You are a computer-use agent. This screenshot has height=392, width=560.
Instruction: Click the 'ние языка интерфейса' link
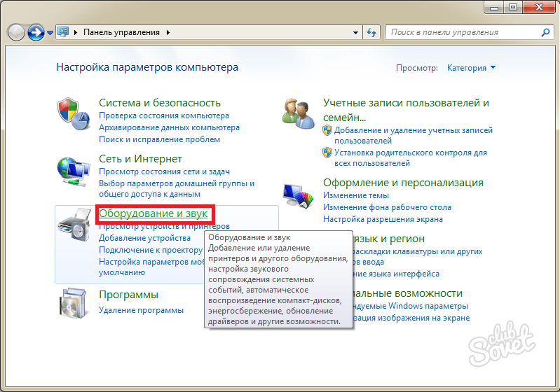click(396, 274)
